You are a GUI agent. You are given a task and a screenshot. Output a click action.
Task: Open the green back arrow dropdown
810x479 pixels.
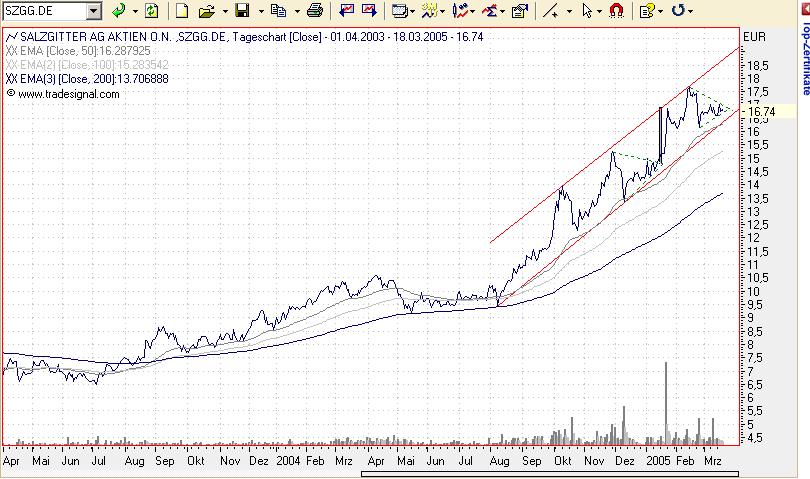[135, 11]
